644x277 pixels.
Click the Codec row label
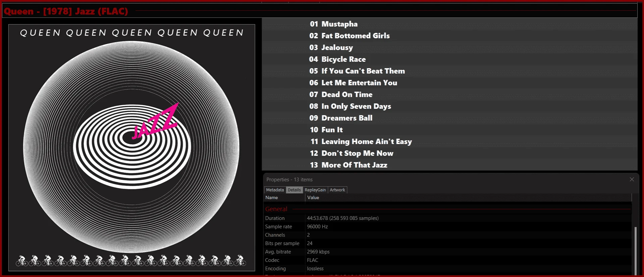[x=272, y=260]
